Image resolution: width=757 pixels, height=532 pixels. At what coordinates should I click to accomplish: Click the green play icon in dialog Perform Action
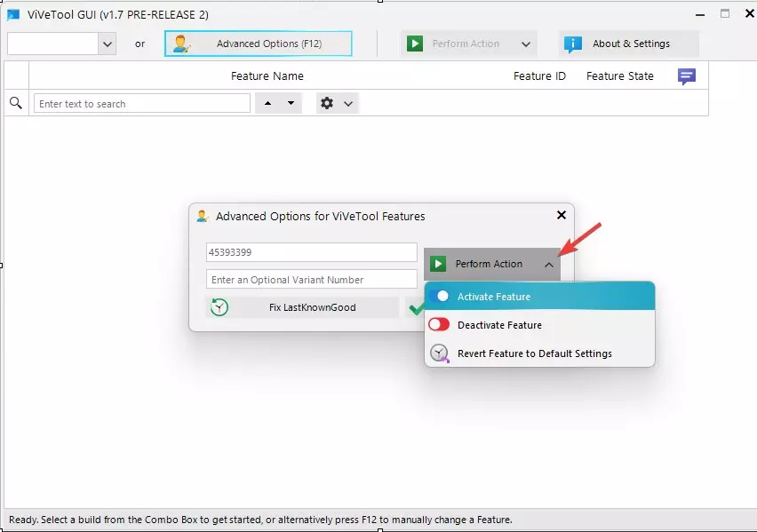point(438,264)
